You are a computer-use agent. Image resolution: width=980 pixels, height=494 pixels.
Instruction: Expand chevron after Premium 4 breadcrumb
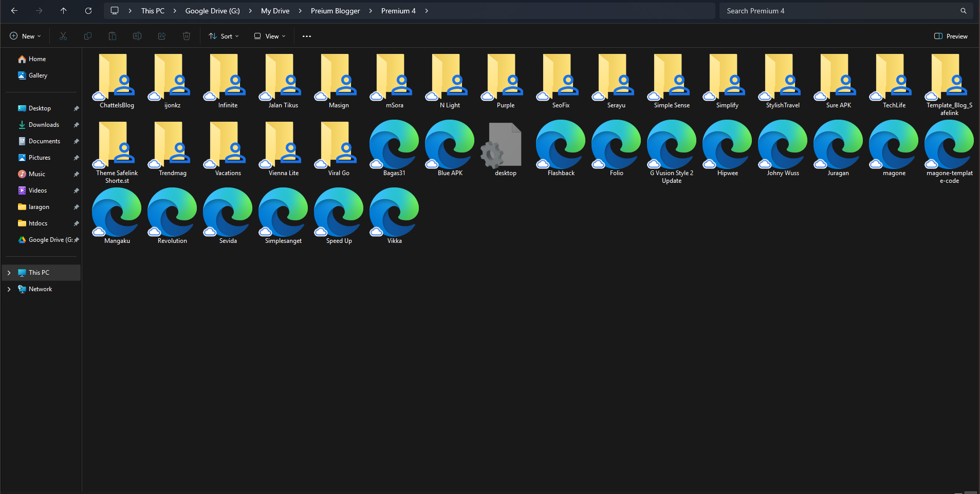pyautogui.click(x=427, y=11)
